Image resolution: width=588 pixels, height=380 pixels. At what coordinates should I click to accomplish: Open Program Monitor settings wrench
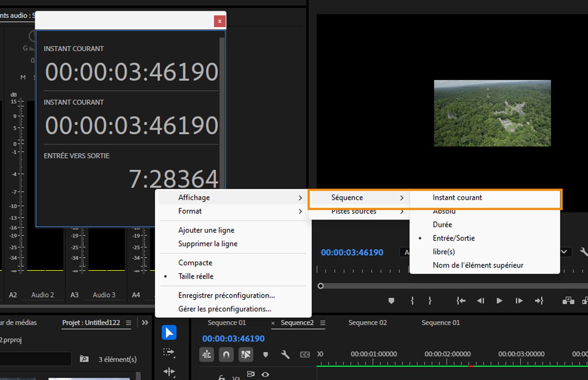584,252
